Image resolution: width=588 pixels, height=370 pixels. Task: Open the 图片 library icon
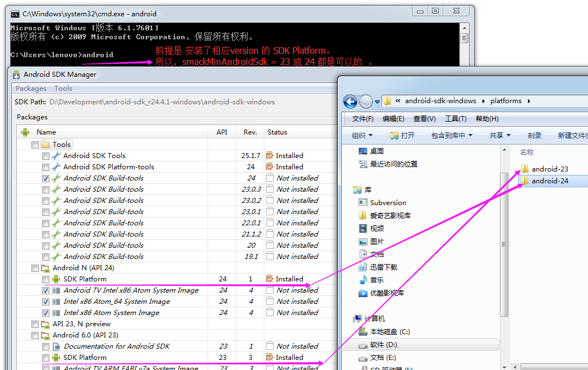[362, 242]
